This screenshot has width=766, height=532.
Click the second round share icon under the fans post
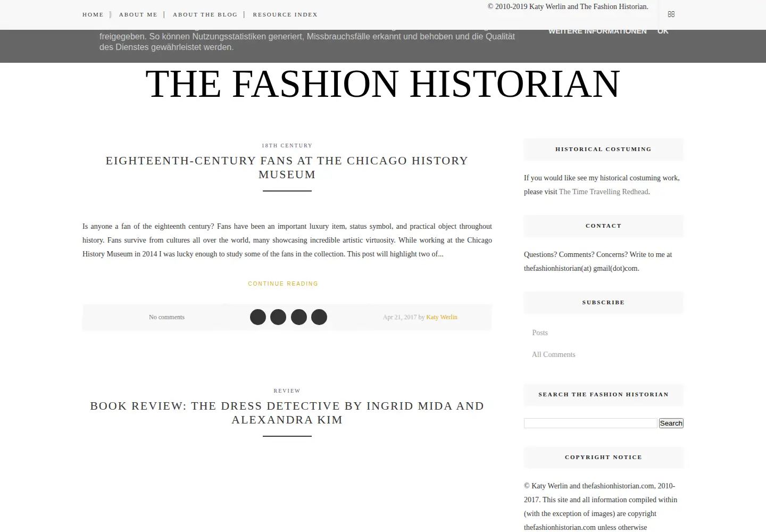tap(278, 317)
